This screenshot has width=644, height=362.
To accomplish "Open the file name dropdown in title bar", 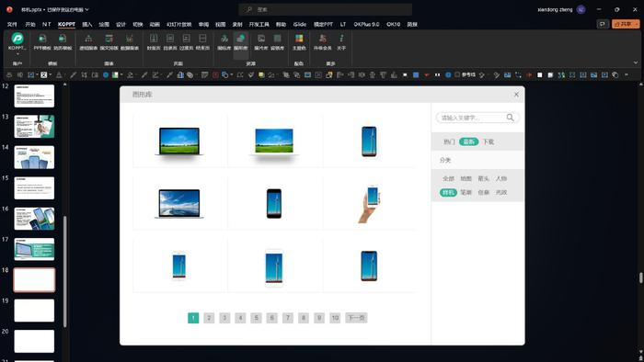I will pos(86,9).
